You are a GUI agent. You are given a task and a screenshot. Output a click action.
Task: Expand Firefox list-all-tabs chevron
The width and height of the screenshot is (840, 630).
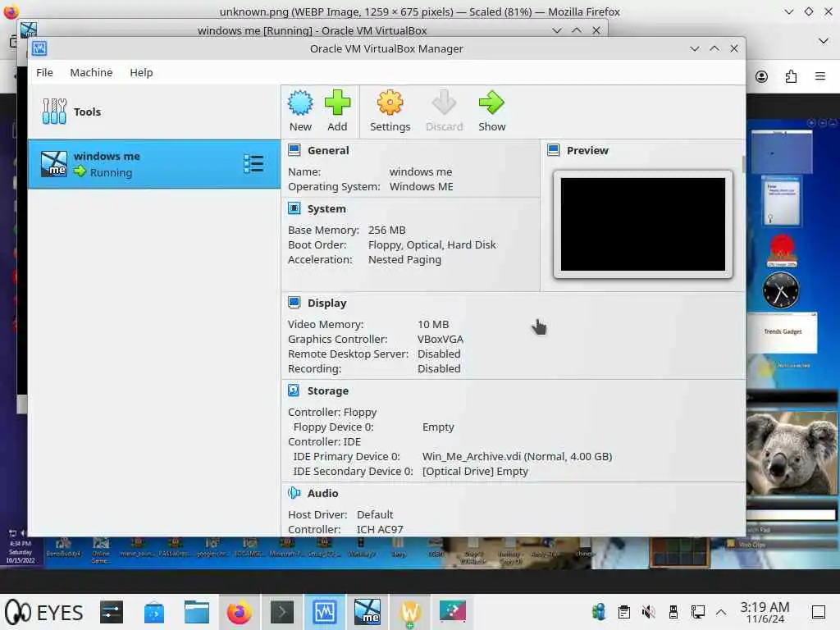pyautogui.click(x=824, y=41)
